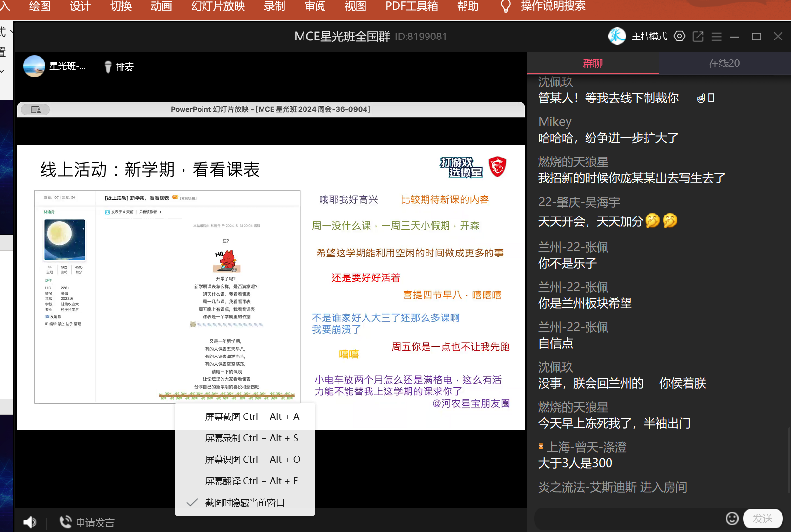Click the forum post thumbnail on slide

click(x=167, y=296)
